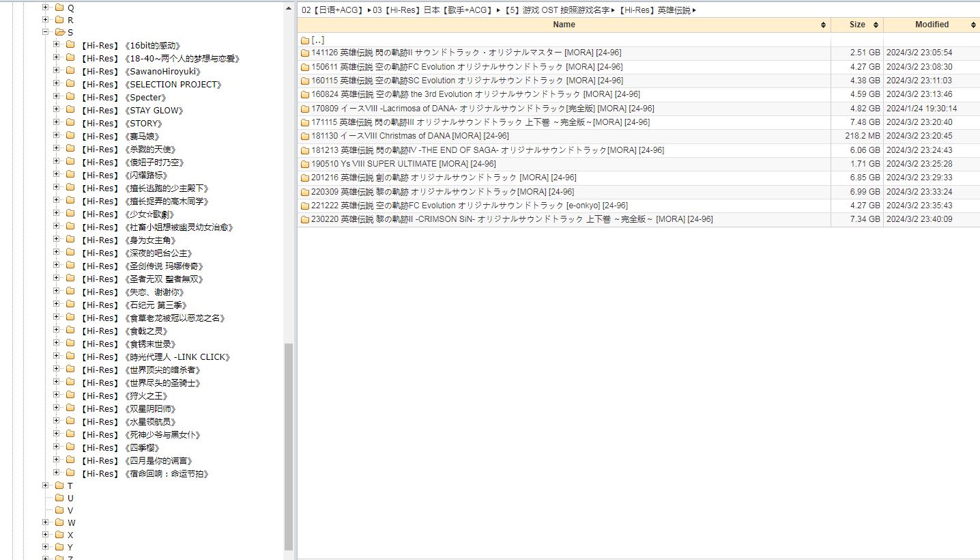Click the tree panel vertical scrollbar
This screenshot has height=560, width=980.
pyautogui.click(x=289, y=444)
